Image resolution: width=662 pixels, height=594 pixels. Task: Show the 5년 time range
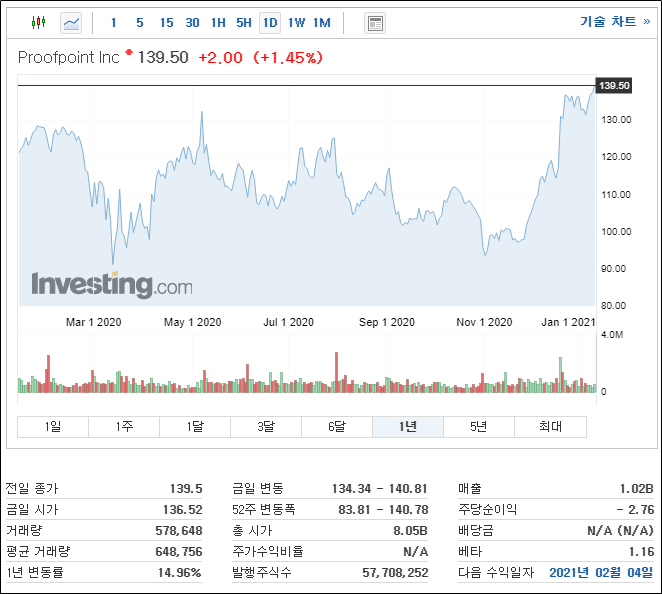[479, 426]
